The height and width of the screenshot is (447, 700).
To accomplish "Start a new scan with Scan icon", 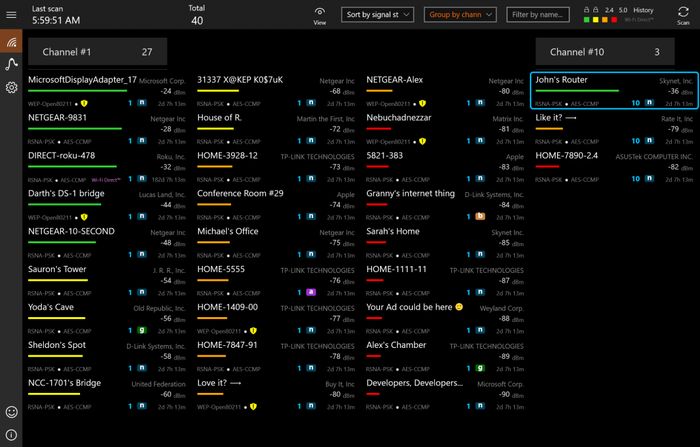I will click(x=683, y=14).
